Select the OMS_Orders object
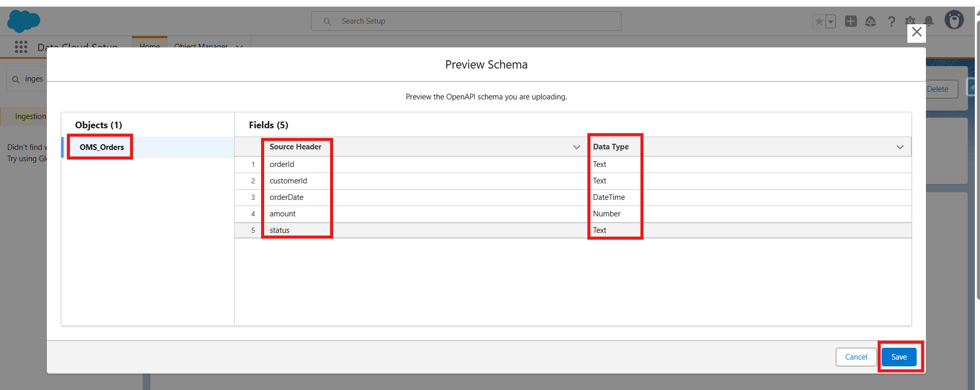Screen dimensions: 980x390 point(102,147)
